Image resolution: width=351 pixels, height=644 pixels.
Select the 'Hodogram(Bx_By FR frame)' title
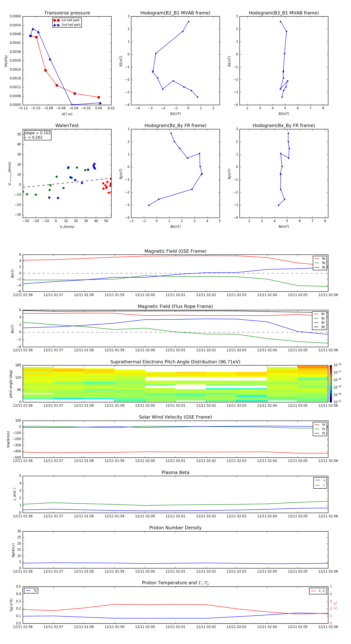tap(284, 125)
